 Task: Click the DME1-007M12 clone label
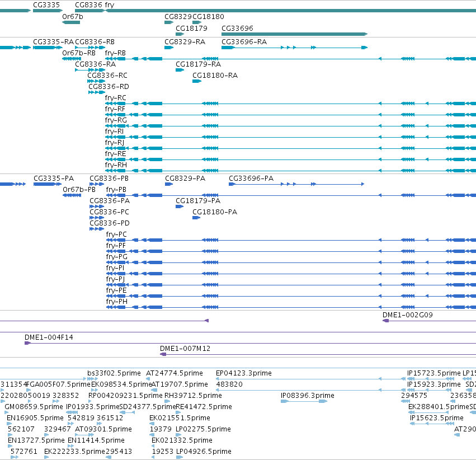pyautogui.click(x=185, y=349)
